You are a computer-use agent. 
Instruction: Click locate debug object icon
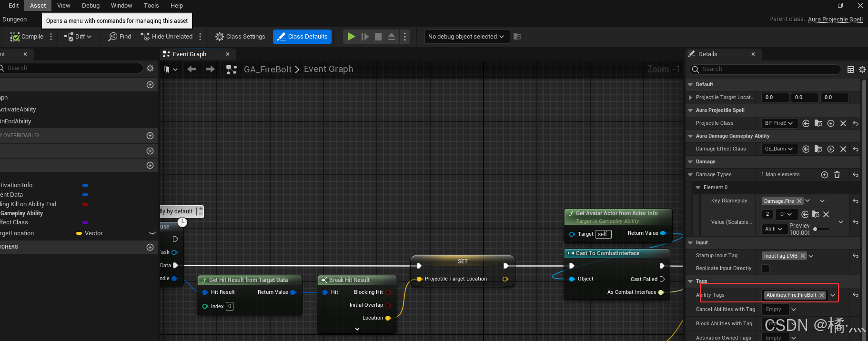[x=517, y=37]
